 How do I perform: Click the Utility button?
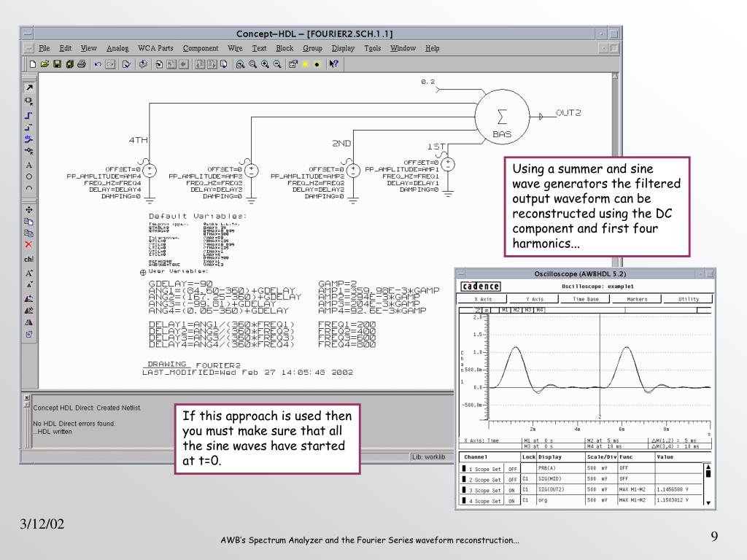click(x=689, y=299)
